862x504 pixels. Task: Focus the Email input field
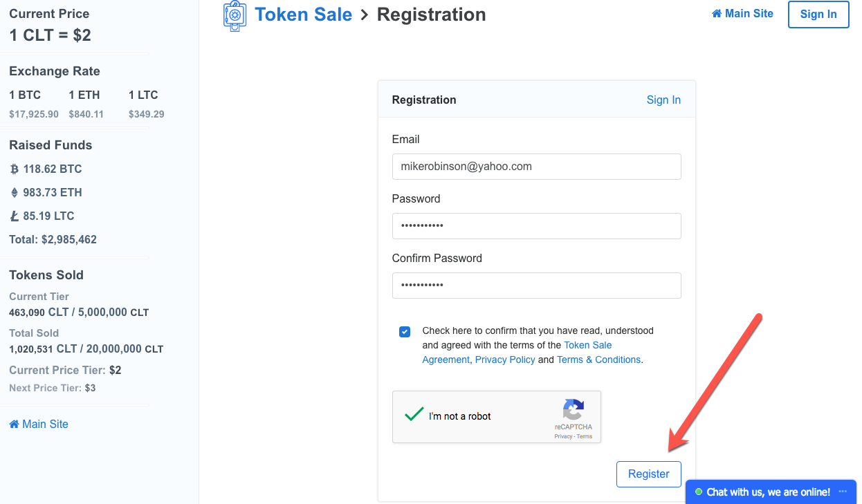pos(536,167)
